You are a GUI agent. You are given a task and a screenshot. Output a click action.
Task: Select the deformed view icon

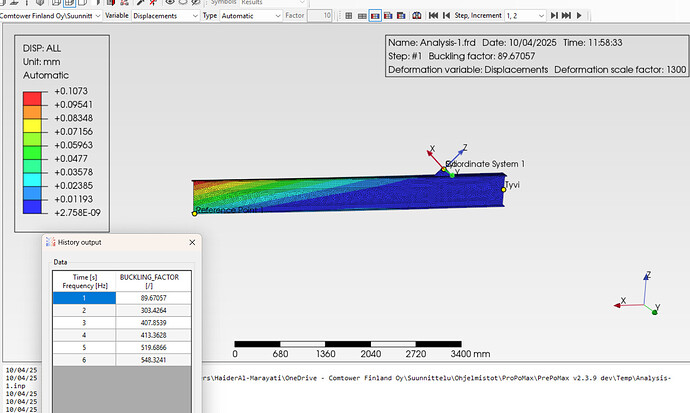tap(362, 16)
